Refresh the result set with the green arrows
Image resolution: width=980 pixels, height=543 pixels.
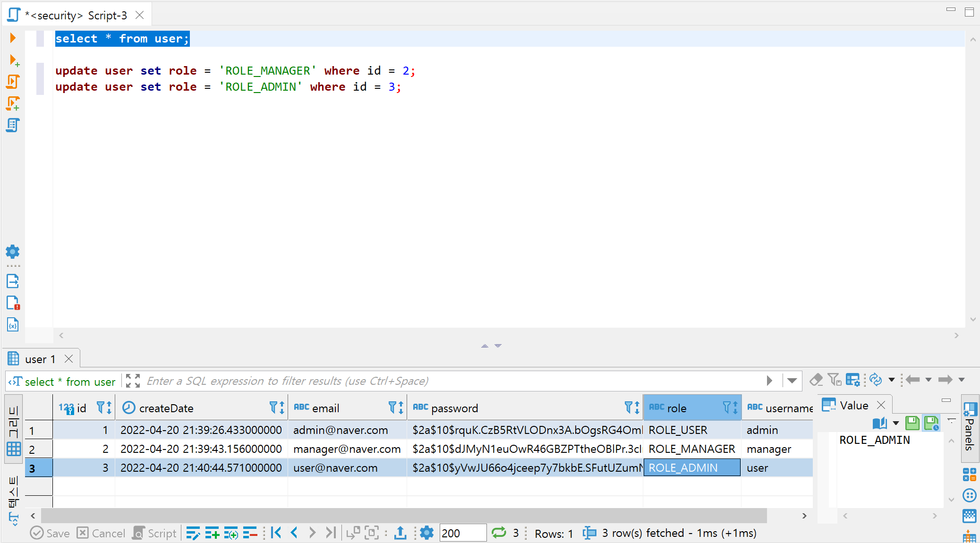[x=499, y=533]
